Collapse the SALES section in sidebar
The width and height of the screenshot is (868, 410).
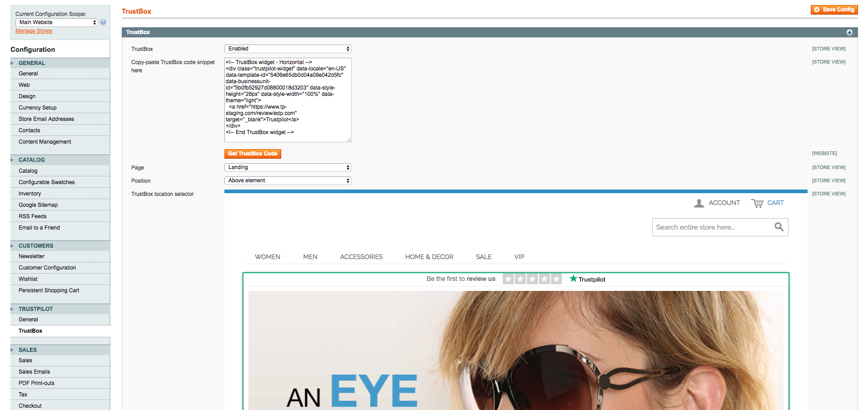[x=12, y=350]
